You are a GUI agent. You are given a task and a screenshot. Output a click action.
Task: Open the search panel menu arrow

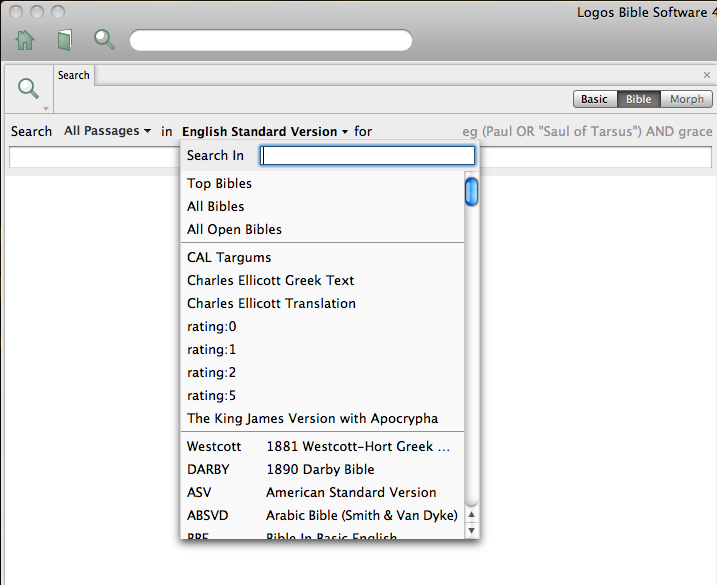tap(46, 109)
